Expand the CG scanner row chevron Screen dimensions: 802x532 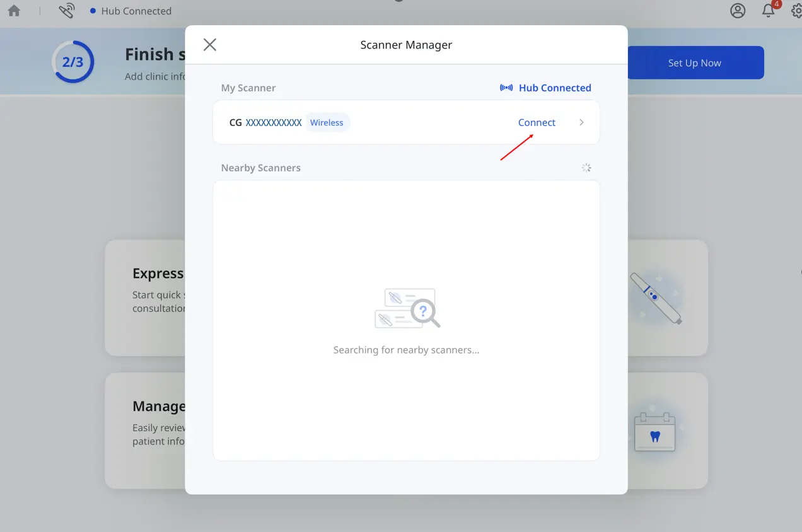[581, 122]
